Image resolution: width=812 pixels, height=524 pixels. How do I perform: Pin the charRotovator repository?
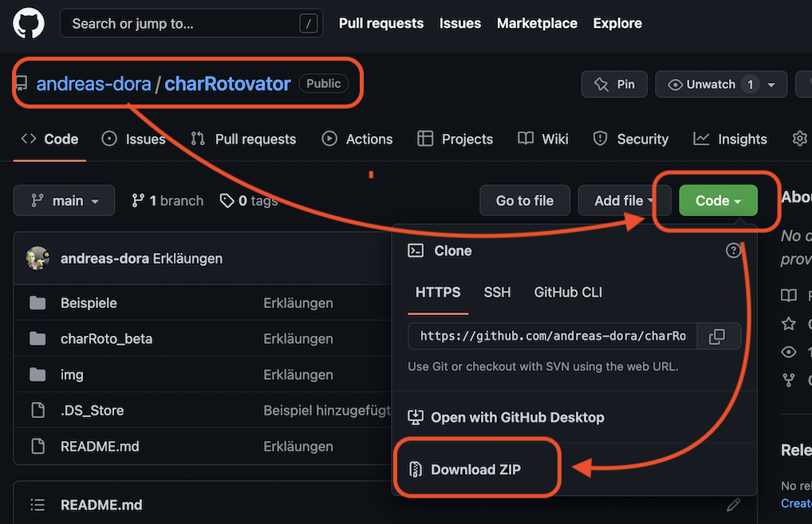614,84
